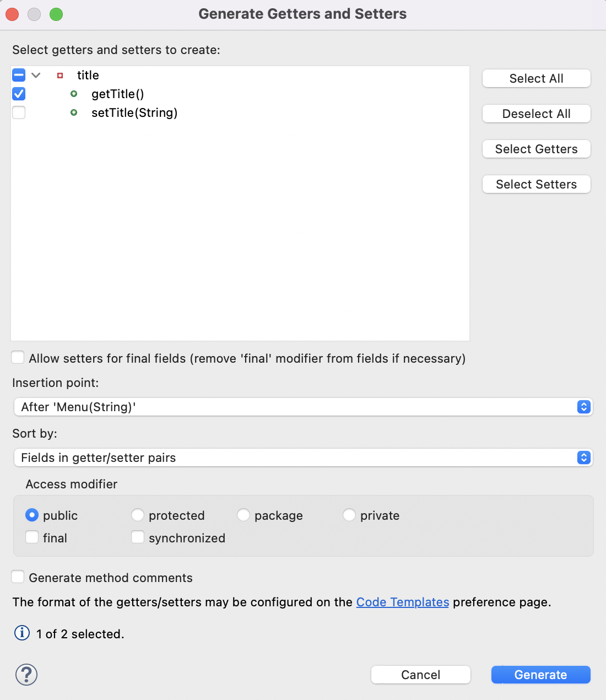
Task: Select the public access modifier radio
Action: tap(32, 515)
